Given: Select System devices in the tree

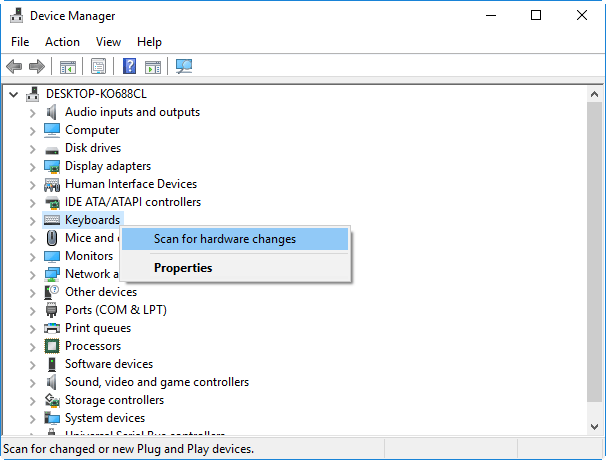Looking at the screenshot, I should coord(104,418).
